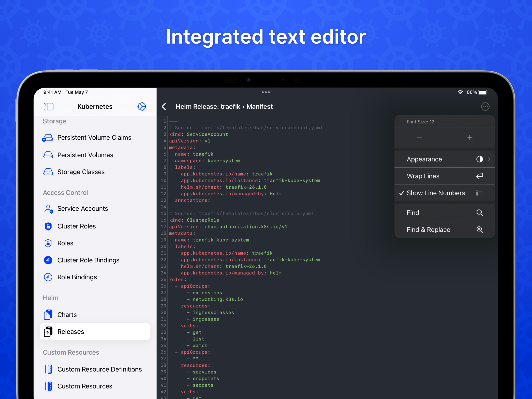532x399 pixels.
Task: Click the Service Accounts person icon
Action: point(48,209)
